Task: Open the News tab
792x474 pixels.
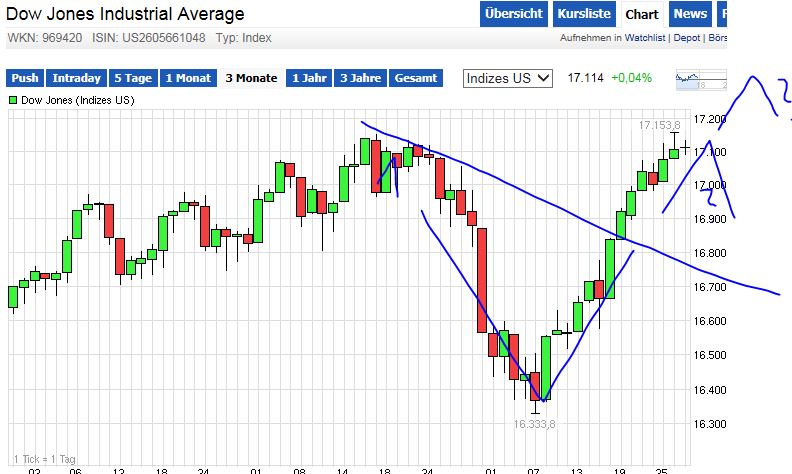Action: click(x=690, y=14)
